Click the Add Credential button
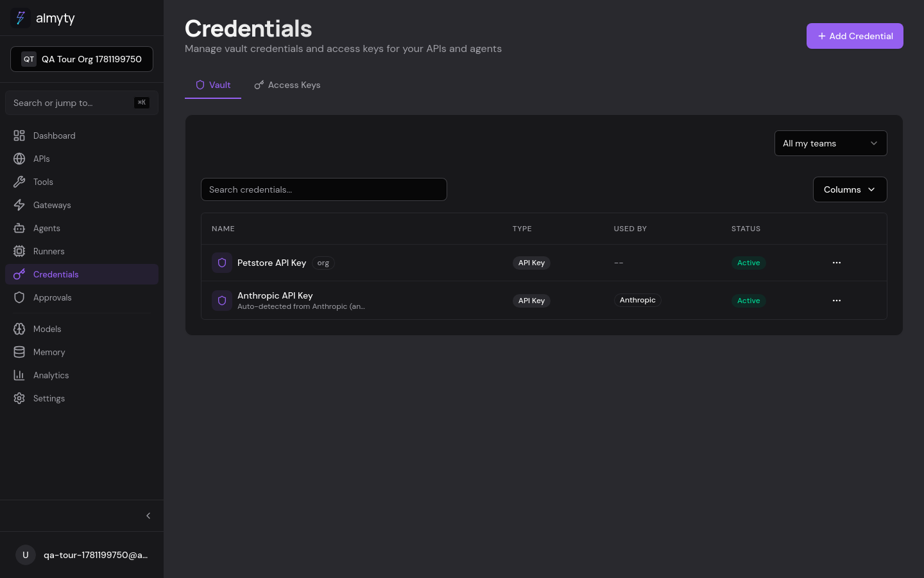This screenshot has width=924, height=578. (x=855, y=36)
